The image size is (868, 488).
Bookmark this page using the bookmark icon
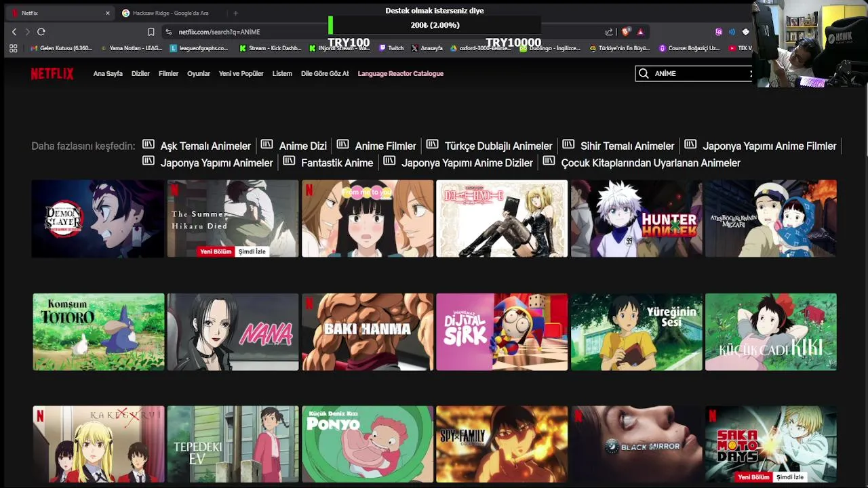[151, 32]
